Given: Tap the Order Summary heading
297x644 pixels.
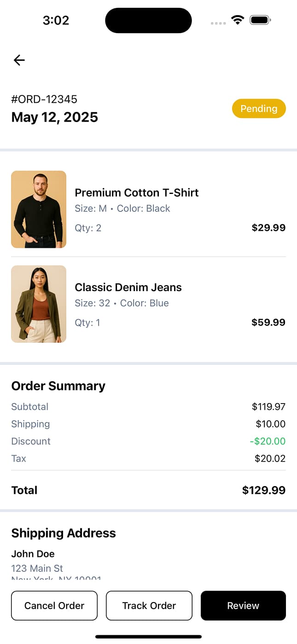Looking at the screenshot, I should click(x=58, y=386).
